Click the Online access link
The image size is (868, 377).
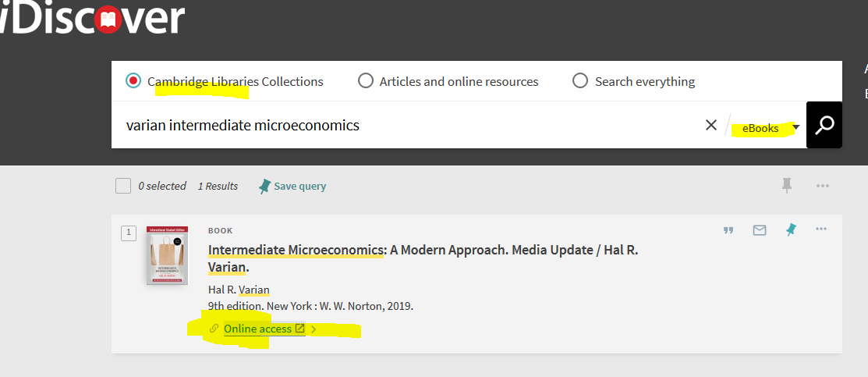pyautogui.click(x=257, y=329)
